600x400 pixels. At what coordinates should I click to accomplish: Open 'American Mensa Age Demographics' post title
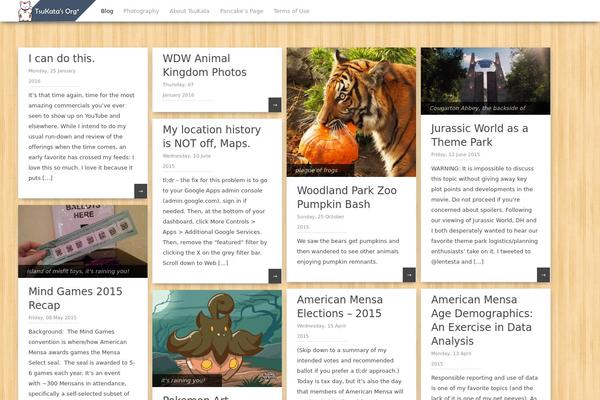coord(482,320)
